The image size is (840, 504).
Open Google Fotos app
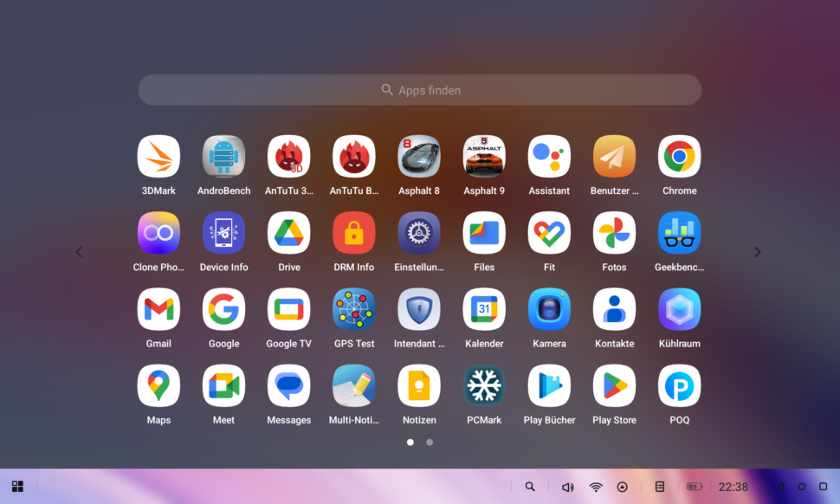click(615, 233)
